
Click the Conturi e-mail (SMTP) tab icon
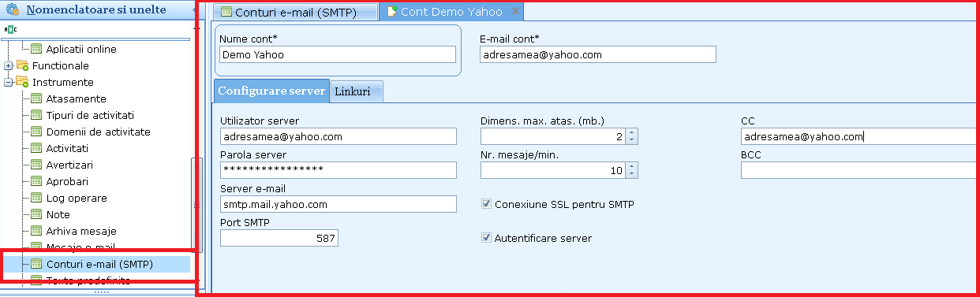point(226,12)
